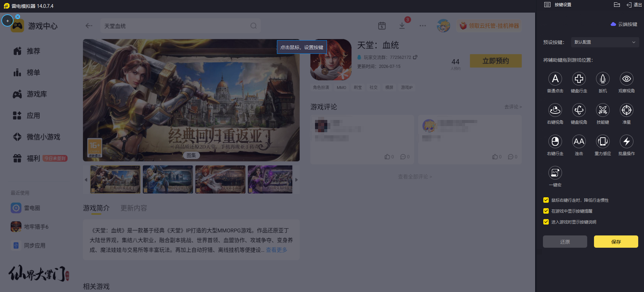Select the 键盘视角 keyboard view icon

point(579,110)
